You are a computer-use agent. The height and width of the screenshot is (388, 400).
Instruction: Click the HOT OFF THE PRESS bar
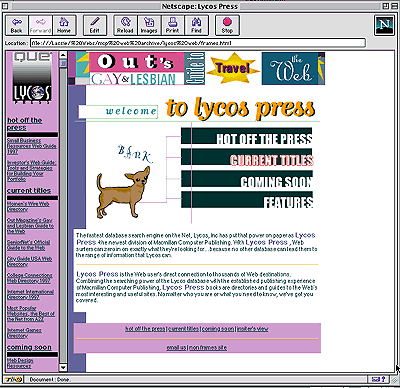tap(247, 136)
